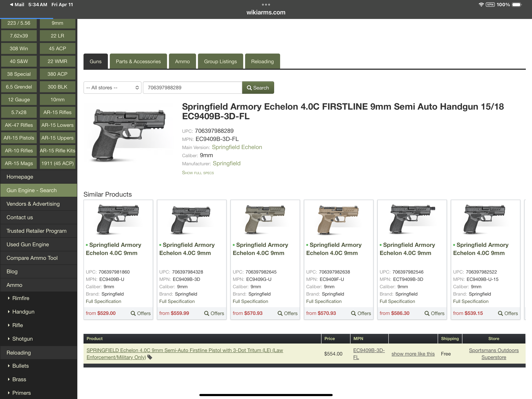Open Full Specification for EC9409B-U

(103, 301)
